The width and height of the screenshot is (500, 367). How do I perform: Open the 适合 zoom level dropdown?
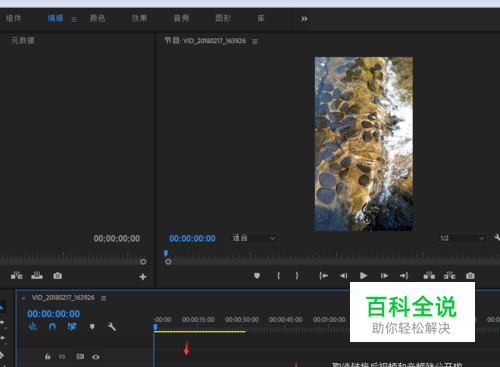253,238
